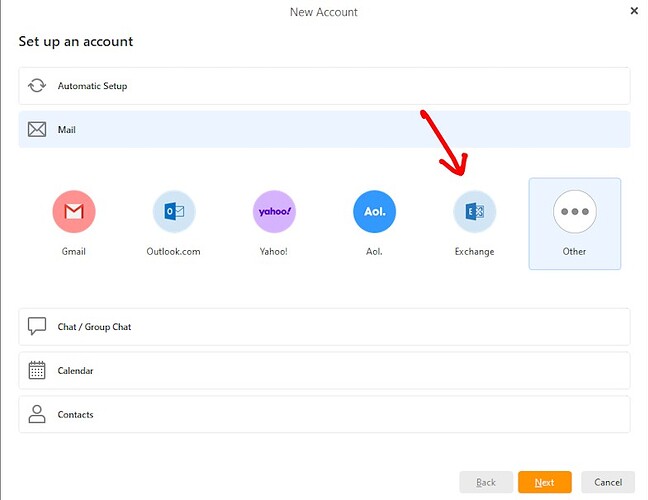Image resolution: width=648 pixels, height=500 pixels.
Task: Click the envelope icon beside Mail
Action: pyautogui.click(x=37, y=130)
